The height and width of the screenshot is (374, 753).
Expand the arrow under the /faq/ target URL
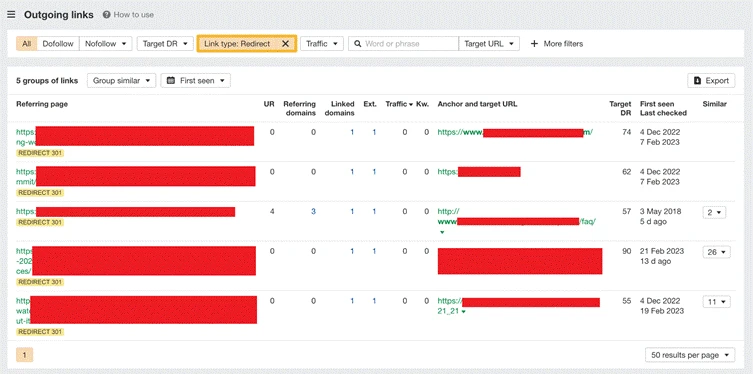[442, 232]
